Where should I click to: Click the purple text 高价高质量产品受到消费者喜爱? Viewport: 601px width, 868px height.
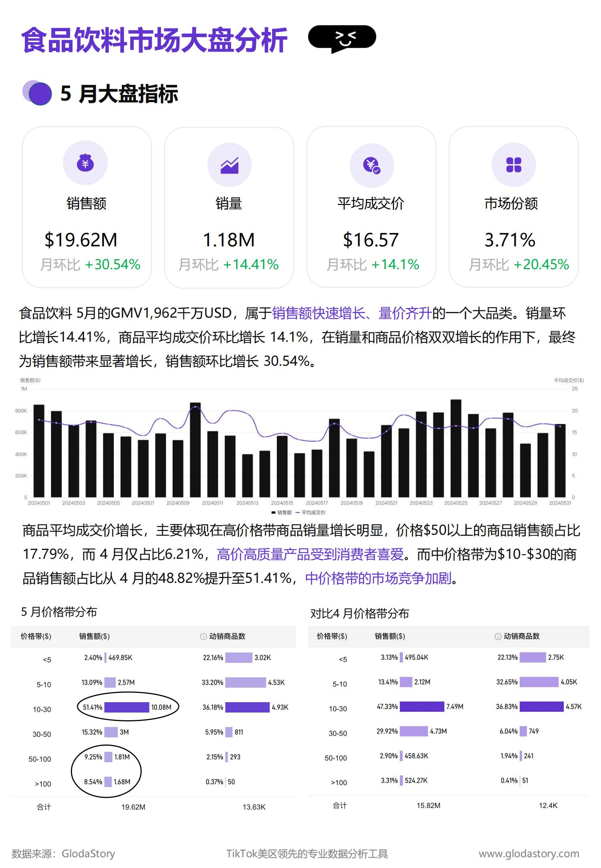[310, 554]
